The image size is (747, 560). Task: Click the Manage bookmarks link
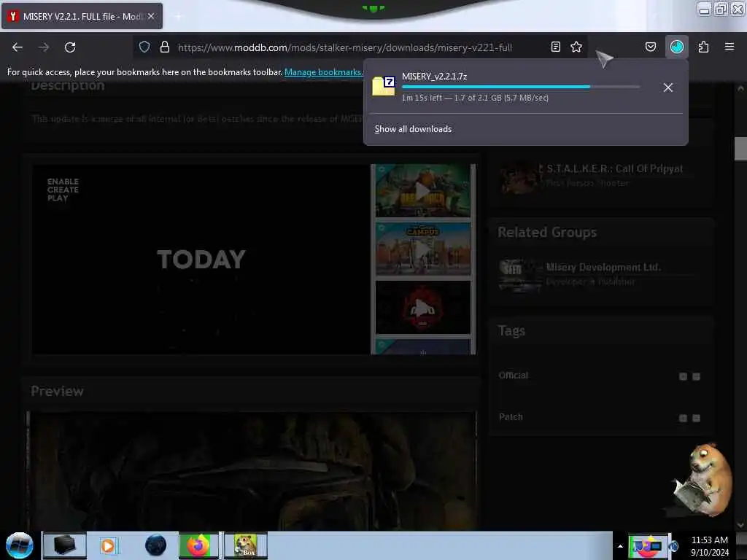[323, 72]
